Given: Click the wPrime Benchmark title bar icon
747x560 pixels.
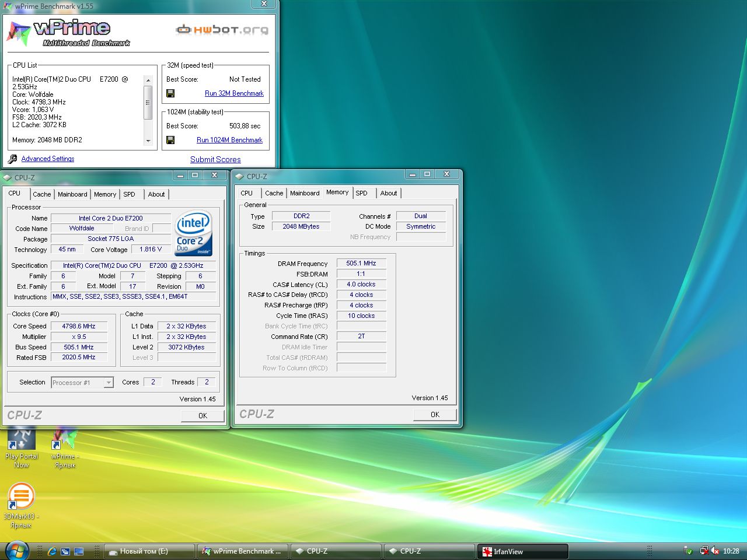Looking at the screenshot, I should coord(8,6).
